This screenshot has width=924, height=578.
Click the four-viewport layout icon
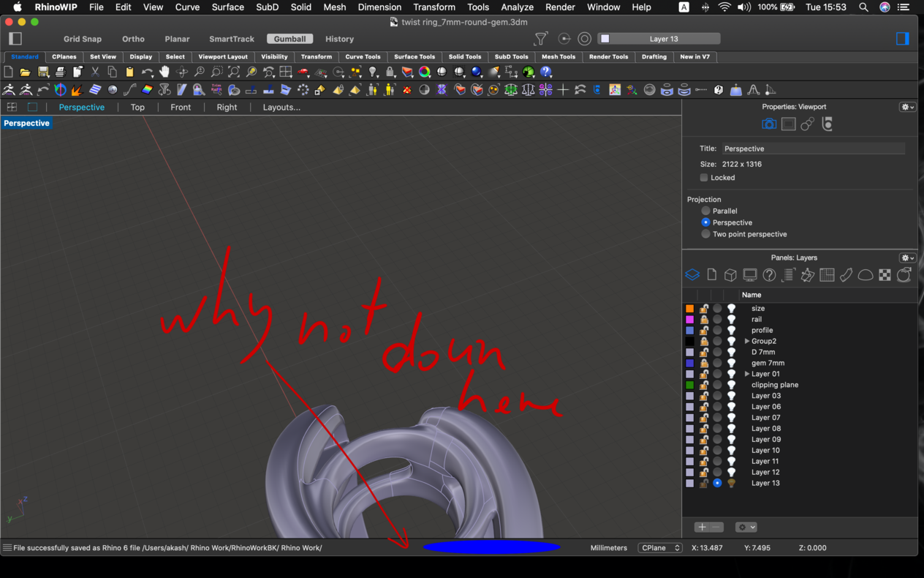286,72
